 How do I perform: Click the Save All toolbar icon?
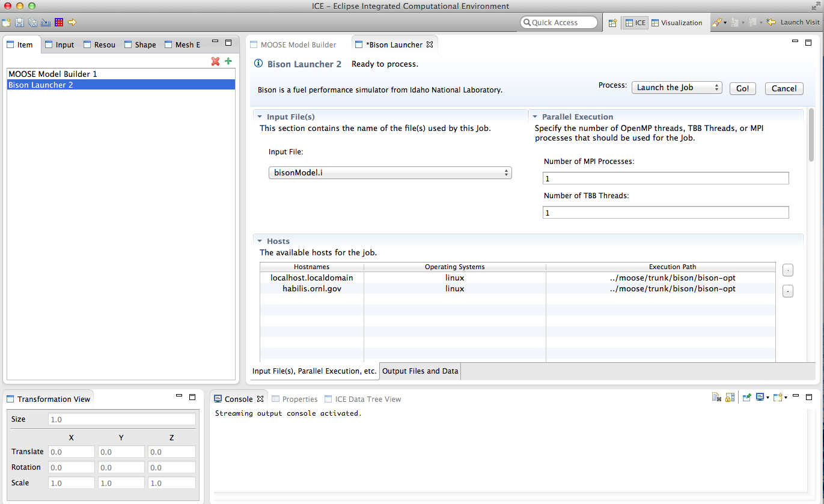pyautogui.click(x=32, y=22)
